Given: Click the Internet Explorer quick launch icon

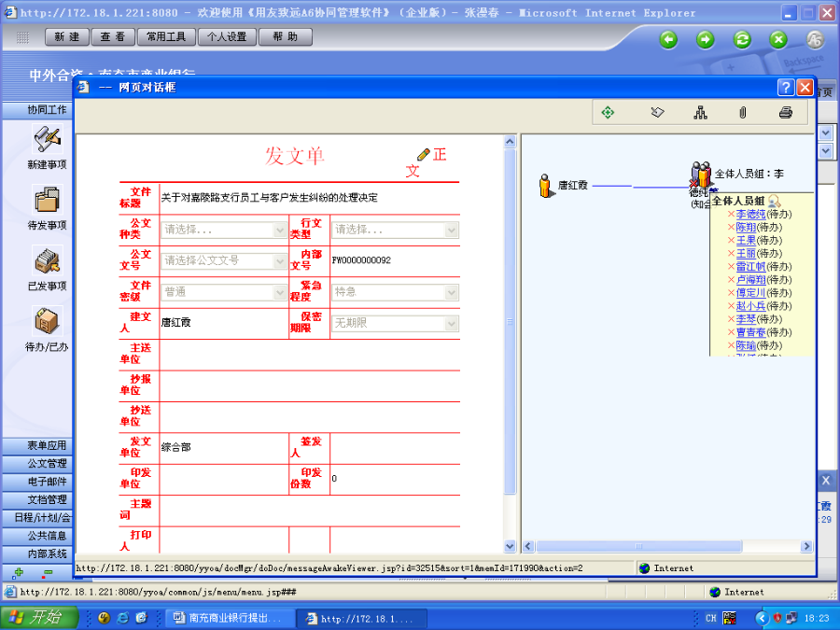Looking at the screenshot, I should coord(123,618).
